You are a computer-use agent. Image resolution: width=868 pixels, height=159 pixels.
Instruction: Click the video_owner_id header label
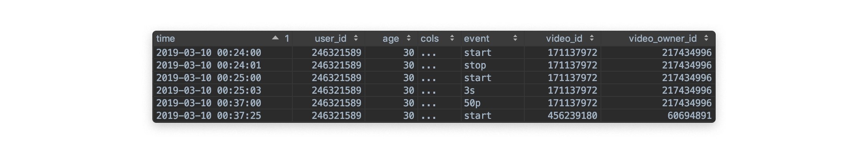(x=662, y=39)
